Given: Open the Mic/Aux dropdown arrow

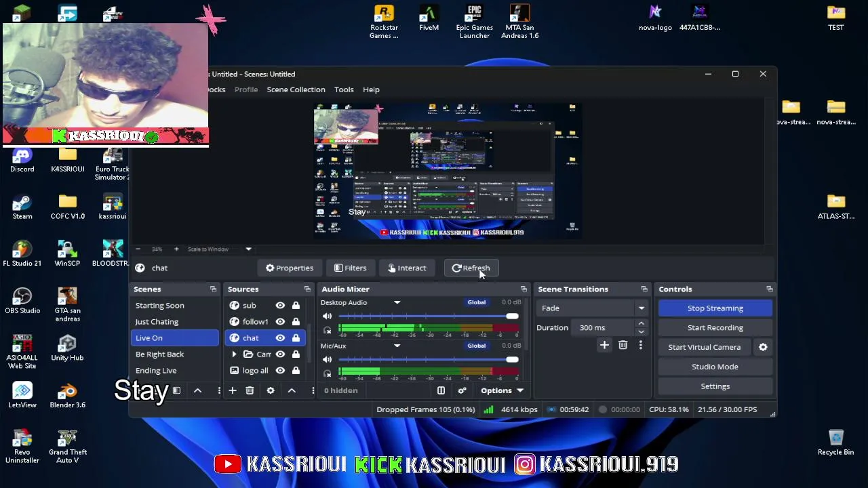Looking at the screenshot, I should [397, 346].
